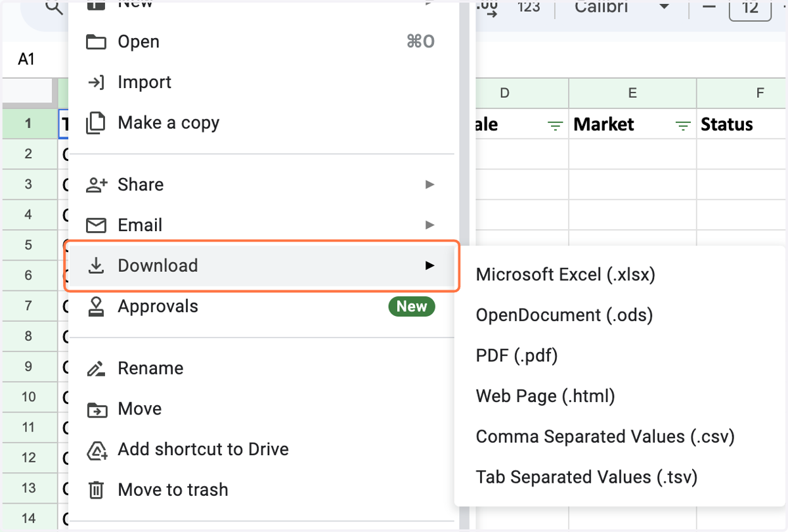
Task: Select row 12 header
Action: [28, 458]
